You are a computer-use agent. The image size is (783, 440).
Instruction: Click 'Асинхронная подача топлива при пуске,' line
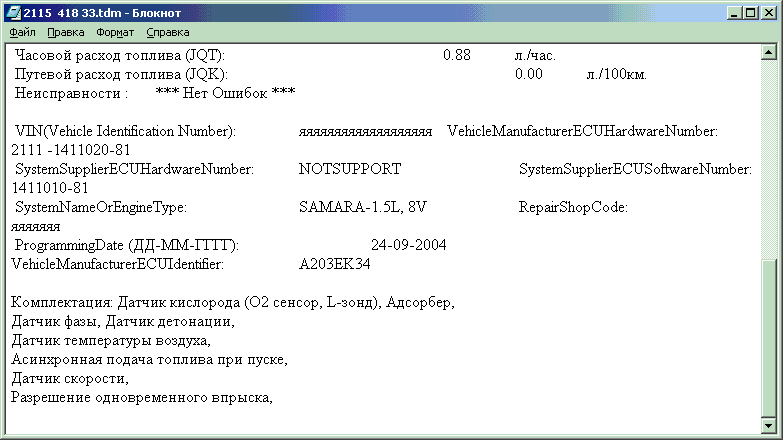coord(149,359)
